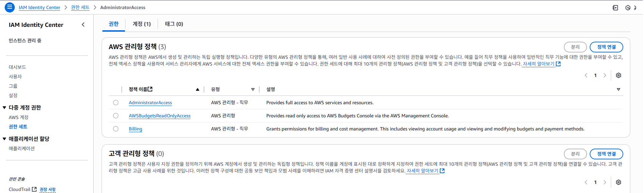
Task: Open CloudTrail related console link
Action: [x=19, y=189]
